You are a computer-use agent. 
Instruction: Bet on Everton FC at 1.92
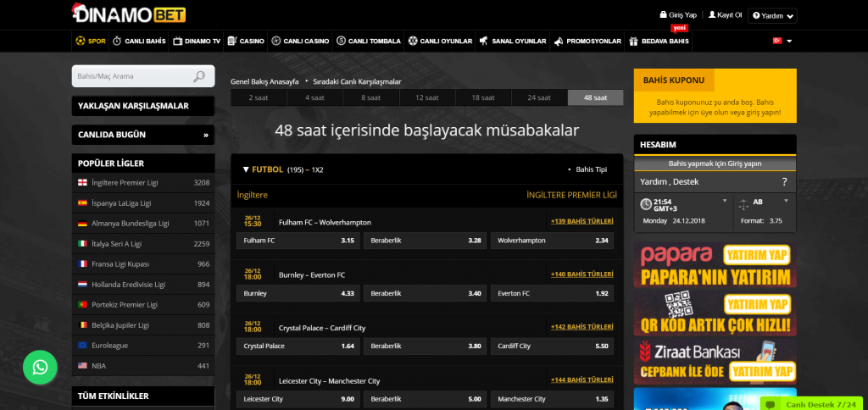pos(552,293)
